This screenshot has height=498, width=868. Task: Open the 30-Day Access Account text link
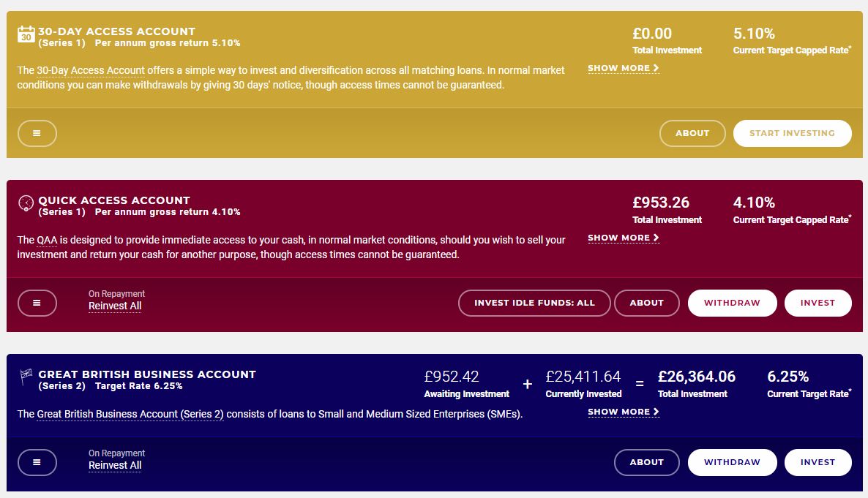point(91,70)
